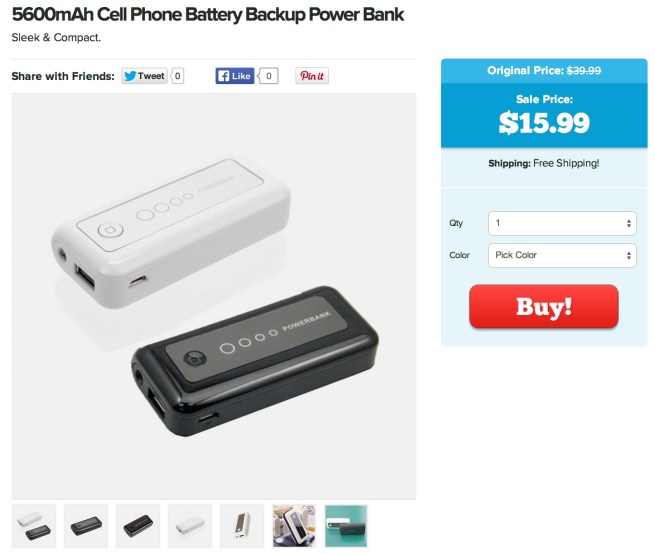Click the Facebook logo icon
This screenshot has width=655, height=555.
pos(224,76)
